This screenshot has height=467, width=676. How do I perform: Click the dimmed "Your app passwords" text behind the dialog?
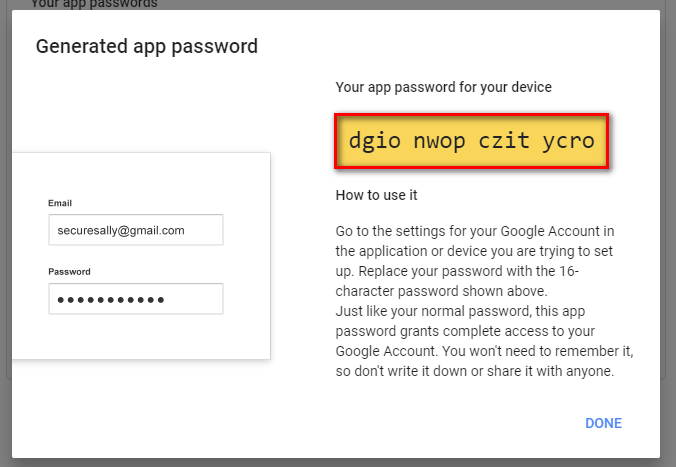point(94,4)
